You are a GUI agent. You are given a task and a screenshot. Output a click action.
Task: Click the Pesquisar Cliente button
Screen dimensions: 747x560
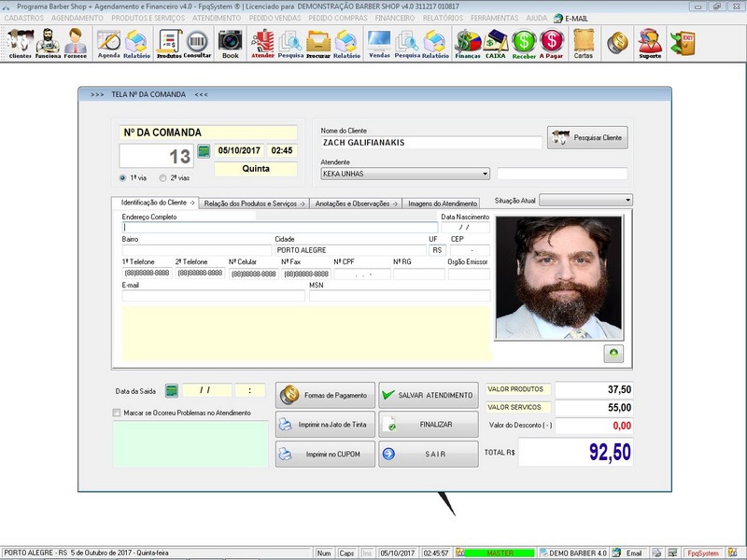tap(587, 137)
